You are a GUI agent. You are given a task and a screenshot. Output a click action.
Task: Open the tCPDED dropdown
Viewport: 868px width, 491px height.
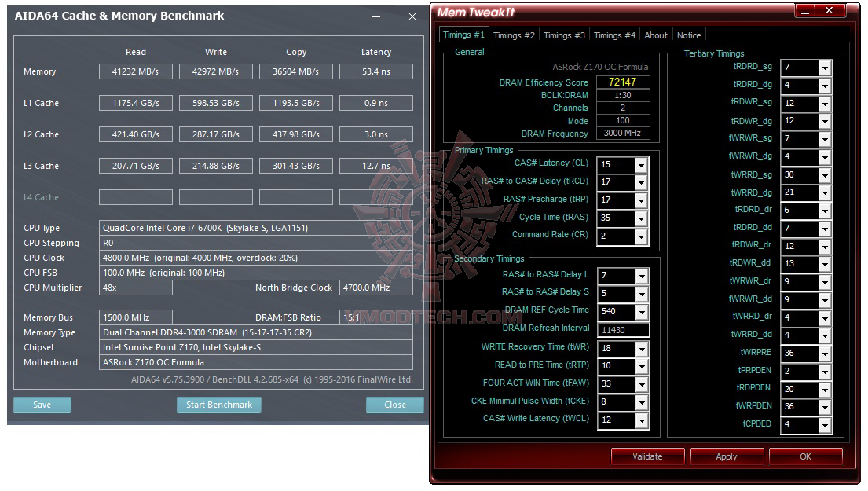825,424
